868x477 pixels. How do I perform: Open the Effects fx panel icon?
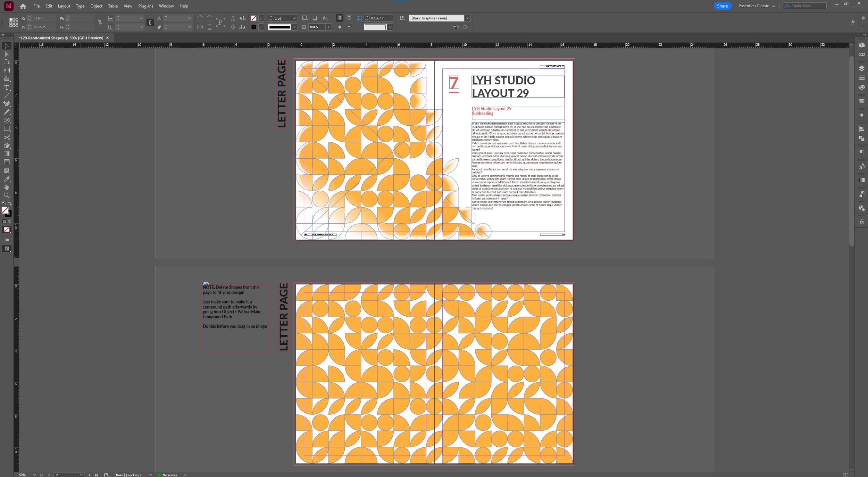[861, 222]
